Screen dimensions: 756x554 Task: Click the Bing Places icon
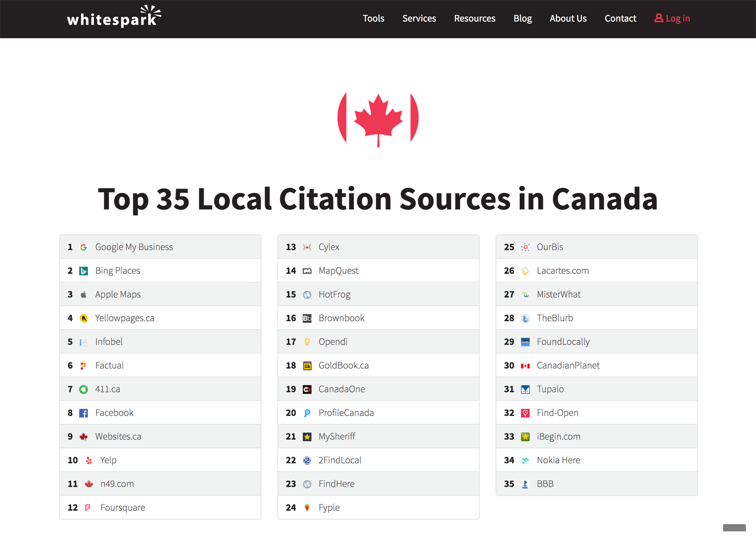click(x=84, y=271)
